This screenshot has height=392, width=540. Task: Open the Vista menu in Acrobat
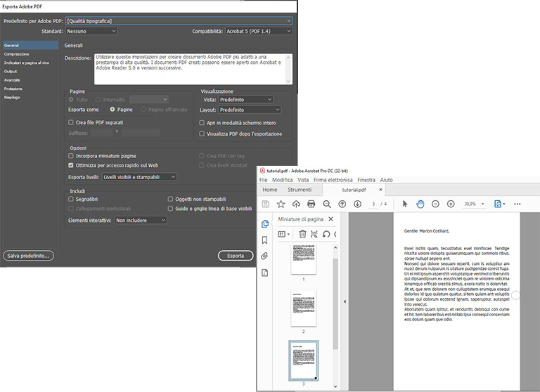[303, 180]
